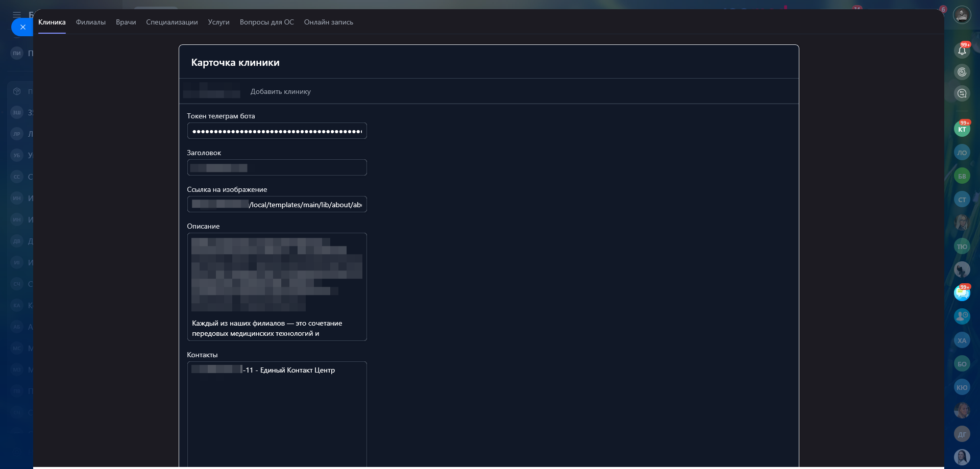Image resolution: width=980 pixels, height=469 pixels.
Task: Open the ЛО chat avatar
Action: tap(962, 153)
